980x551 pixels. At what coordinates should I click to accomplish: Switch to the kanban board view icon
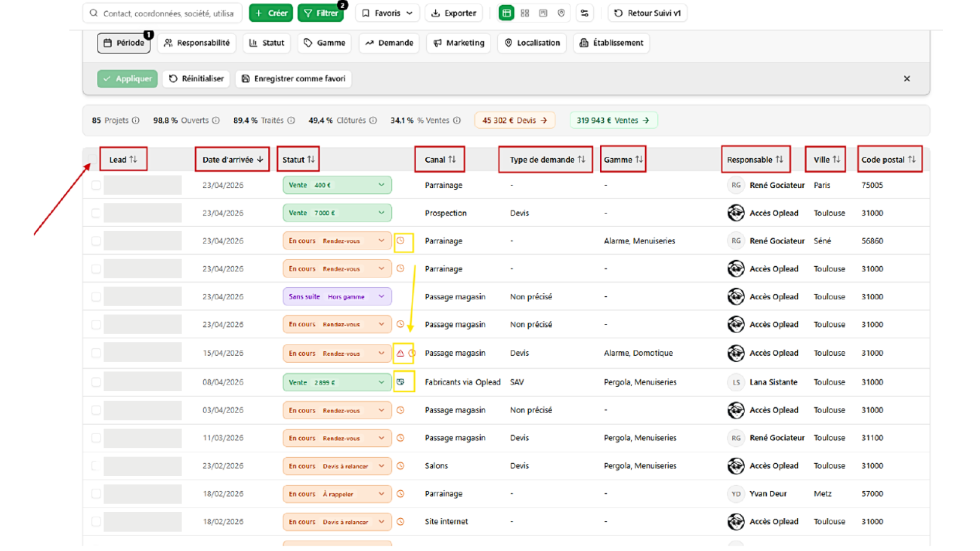(543, 13)
